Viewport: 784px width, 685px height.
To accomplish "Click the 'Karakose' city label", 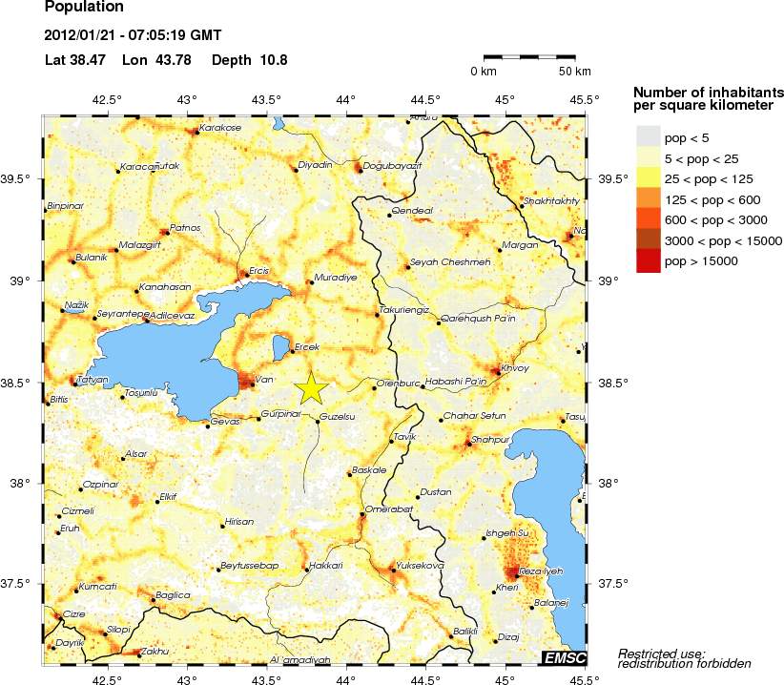I will (220, 128).
